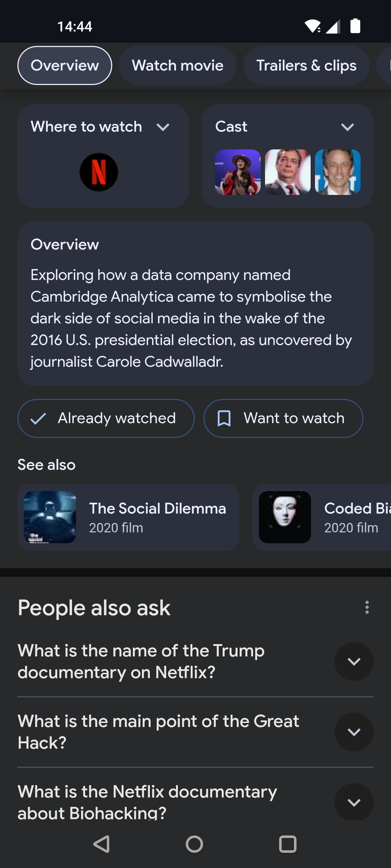Screen dimensions: 391x868
Task: Tap the second cast member photo
Action: point(288,172)
